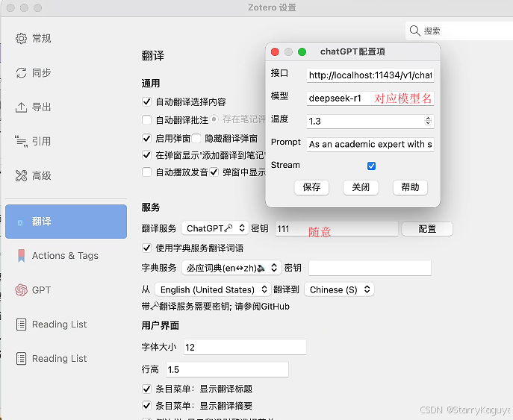Click the first Reading List document icon
The image size is (513, 420).
pyautogui.click(x=21, y=325)
